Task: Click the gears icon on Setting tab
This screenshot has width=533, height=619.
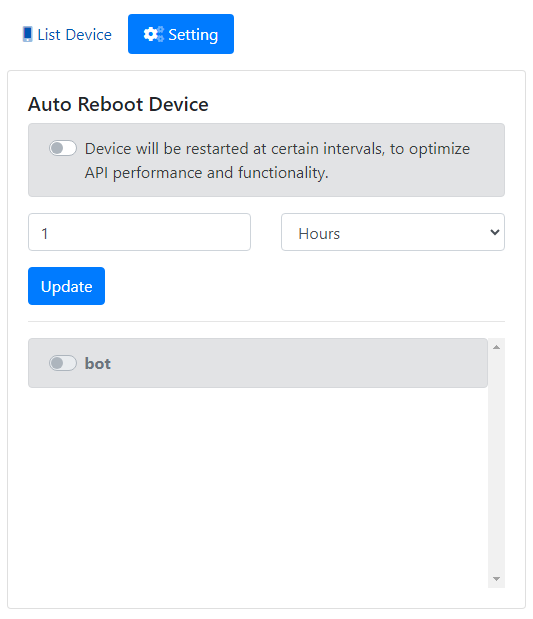Action: (154, 34)
